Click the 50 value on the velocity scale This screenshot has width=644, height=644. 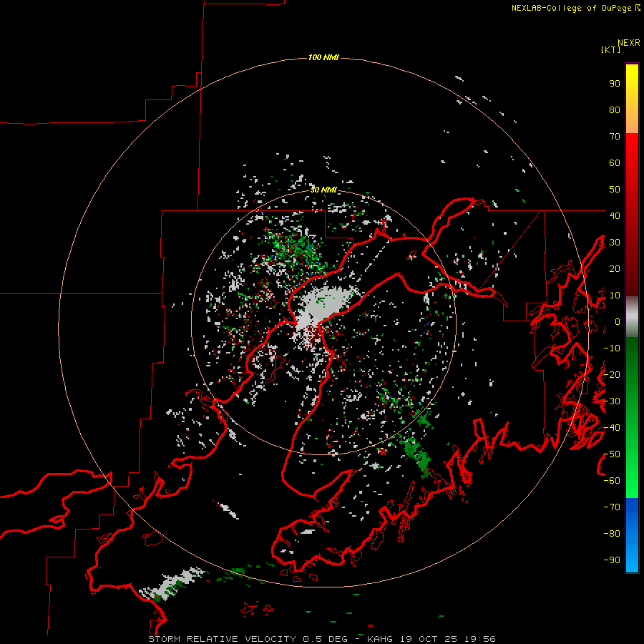[615, 190]
